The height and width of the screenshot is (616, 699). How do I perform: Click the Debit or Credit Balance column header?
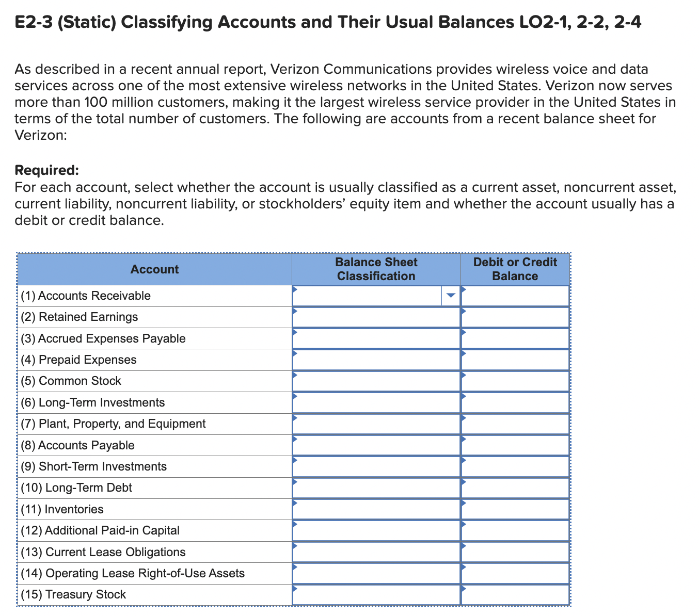515,269
